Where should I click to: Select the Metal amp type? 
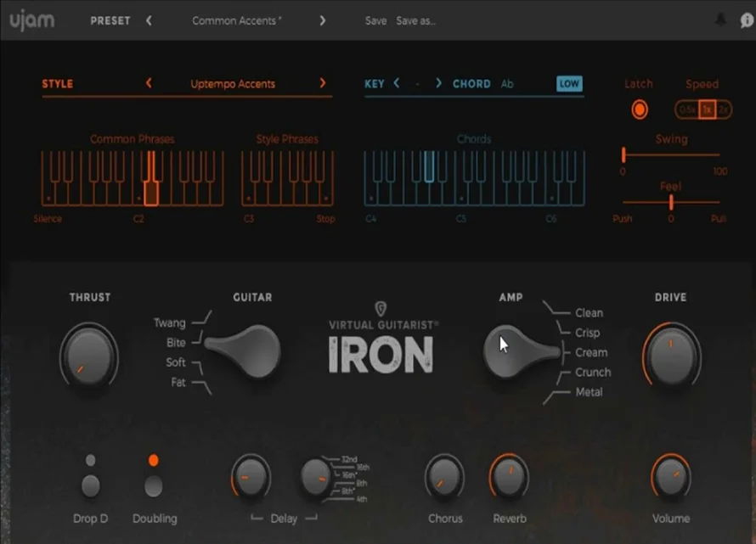pyautogui.click(x=589, y=392)
